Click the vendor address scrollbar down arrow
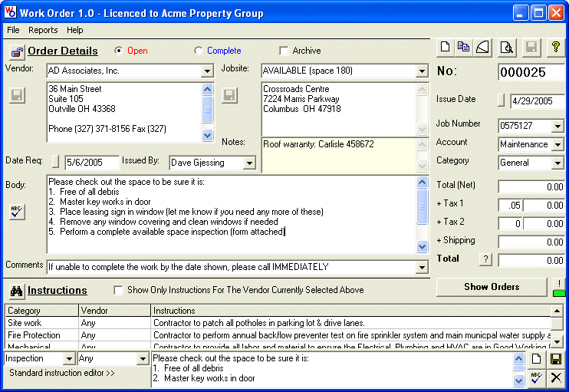This screenshot has height=392, width=569. coord(207,135)
